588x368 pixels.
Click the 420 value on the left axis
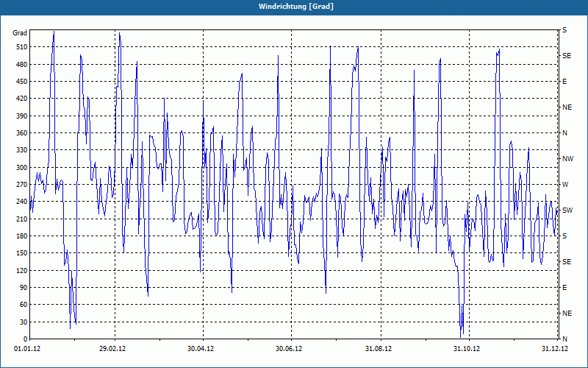tap(21, 99)
